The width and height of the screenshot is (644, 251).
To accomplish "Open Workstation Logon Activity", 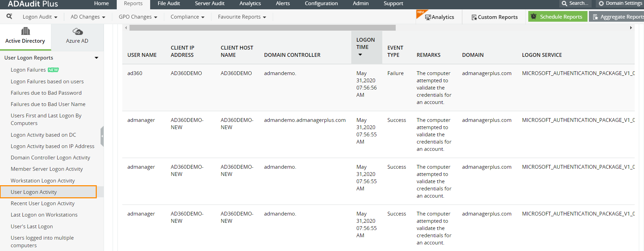I will pos(43,181).
